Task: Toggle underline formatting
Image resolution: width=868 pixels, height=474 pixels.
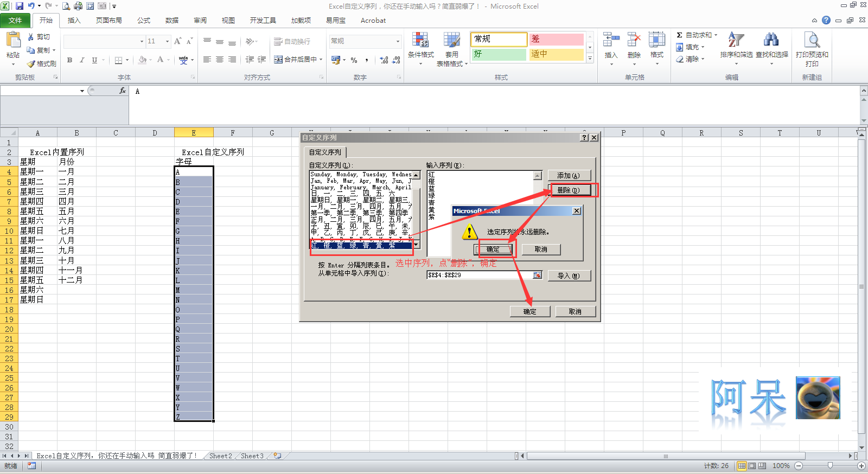Action: point(94,60)
